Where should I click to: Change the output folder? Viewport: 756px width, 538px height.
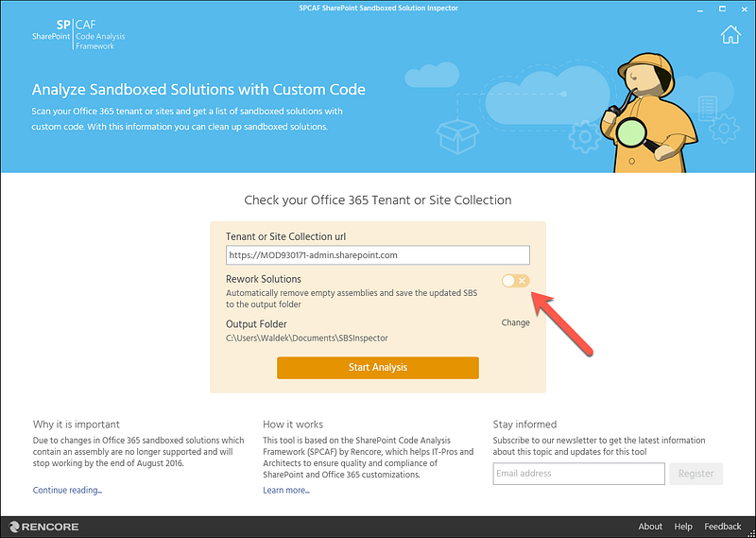[x=515, y=322]
